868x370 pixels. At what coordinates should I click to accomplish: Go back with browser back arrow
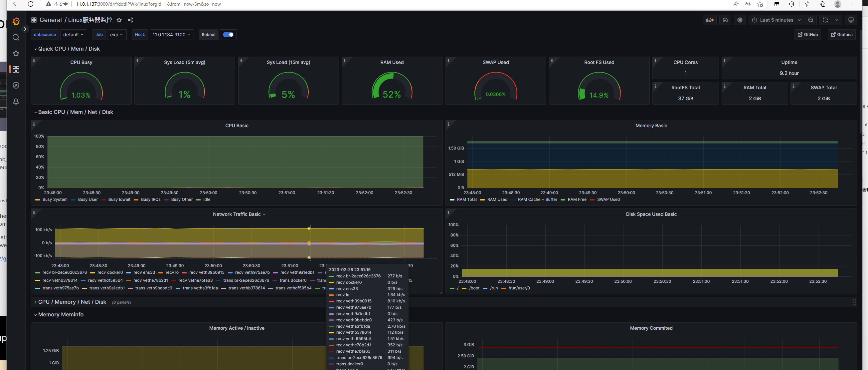pos(16,4)
